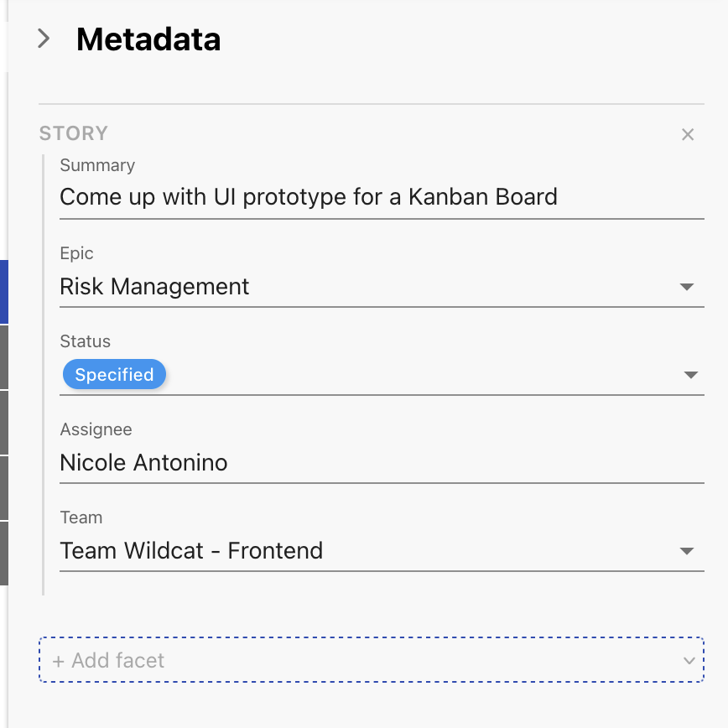Click the Assignee field label
This screenshot has height=728, width=728.
pyautogui.click(x=96, y=429)
